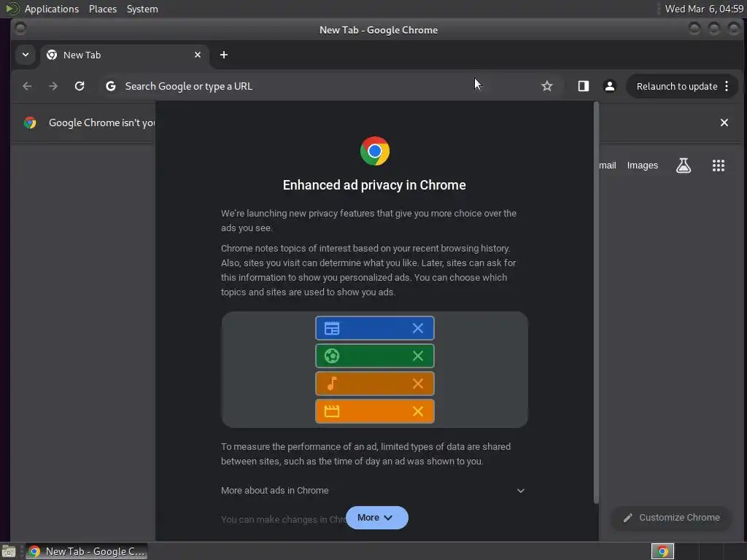Viewport: 747px width, 560px height.
Task: Remove the green soccer topic chip
Action: 418,356
